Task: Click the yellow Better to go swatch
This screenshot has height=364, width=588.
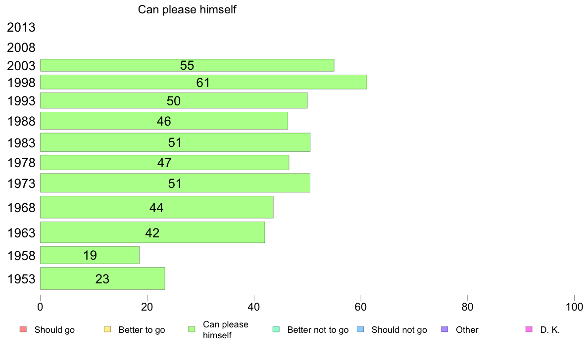Action: 107,329
